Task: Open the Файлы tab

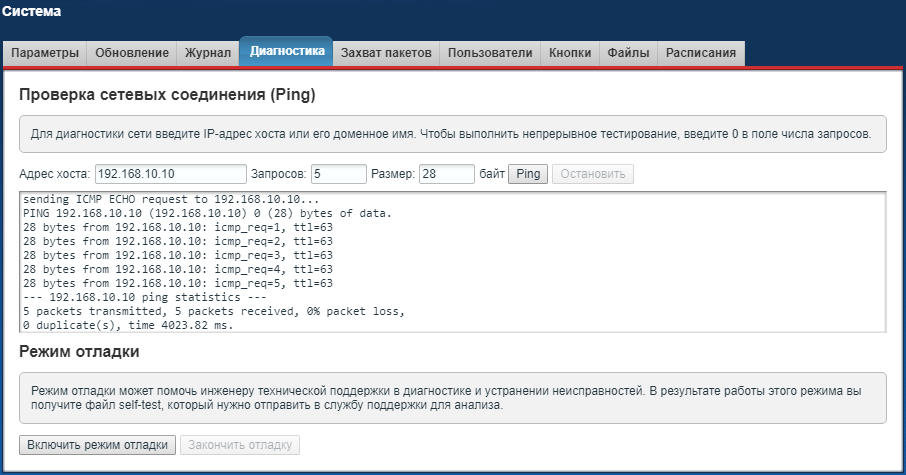Action: (628, 53)
